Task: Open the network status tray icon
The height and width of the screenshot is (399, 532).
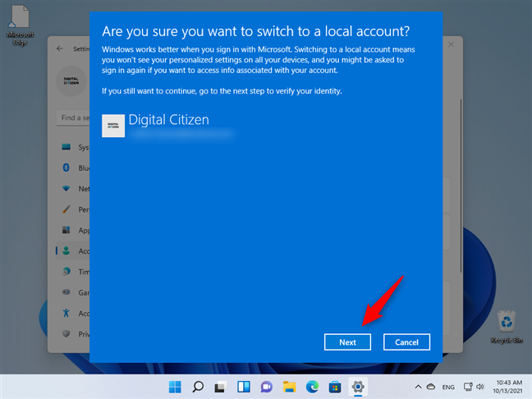Action: click(x=468, y=387)
